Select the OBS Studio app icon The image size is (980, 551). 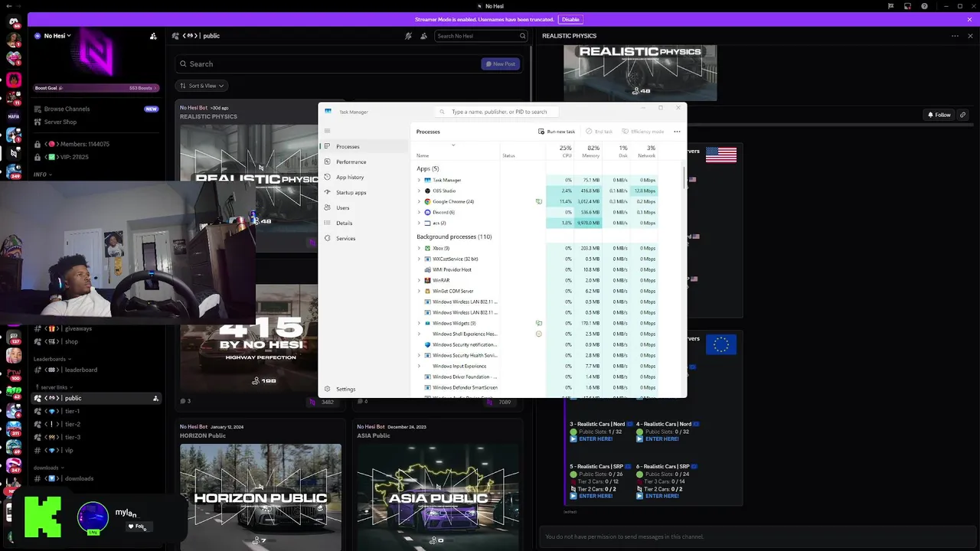428,191
